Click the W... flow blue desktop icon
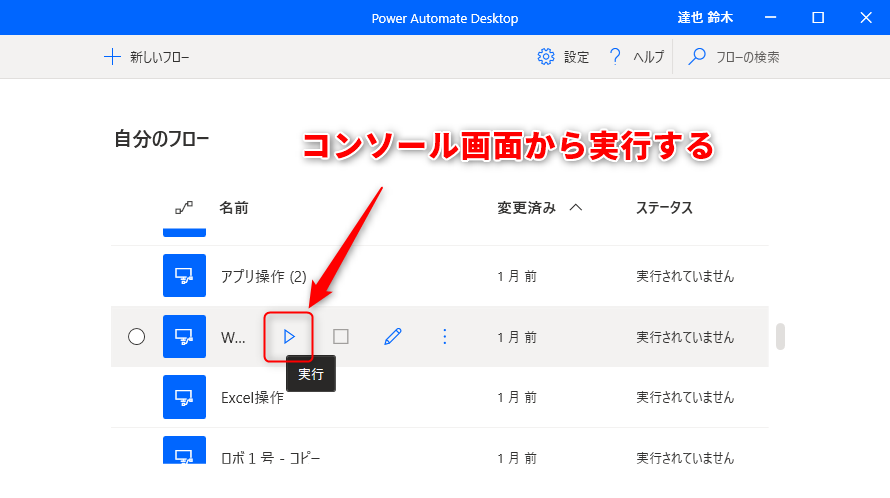The image size is (890, 498). click(x=184, y=337)
